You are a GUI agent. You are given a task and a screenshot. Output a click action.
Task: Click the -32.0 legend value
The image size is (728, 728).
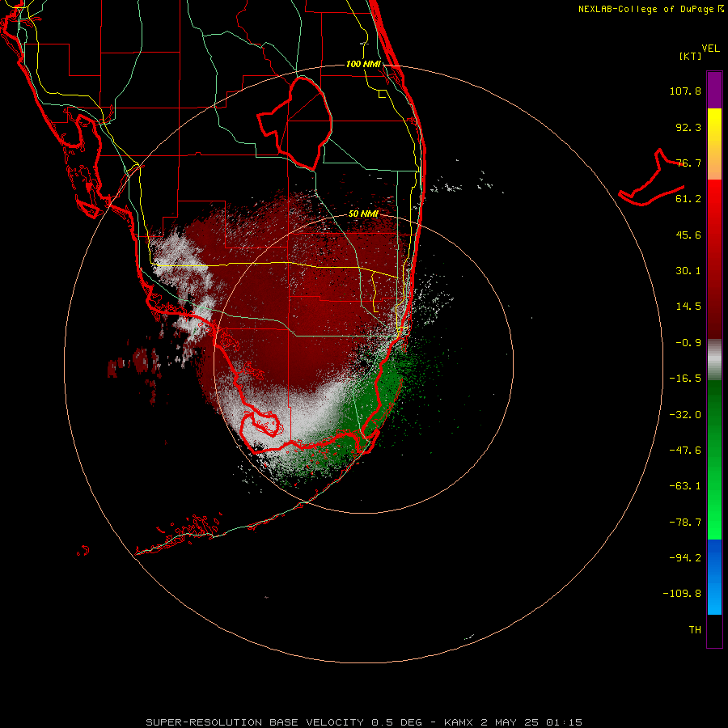click(685, 415)
